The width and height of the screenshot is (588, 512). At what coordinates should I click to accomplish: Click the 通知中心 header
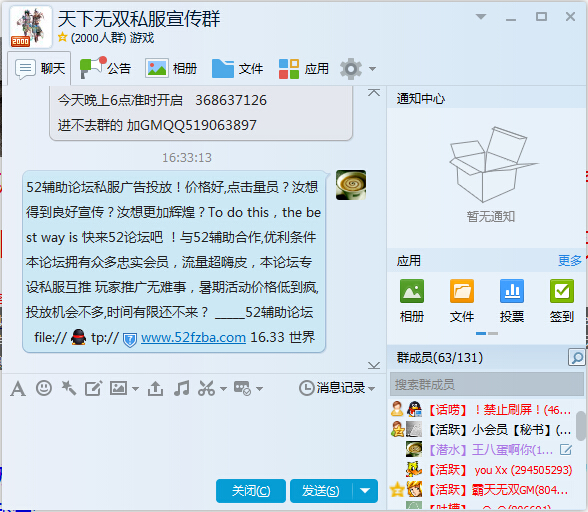pos(420,99)
